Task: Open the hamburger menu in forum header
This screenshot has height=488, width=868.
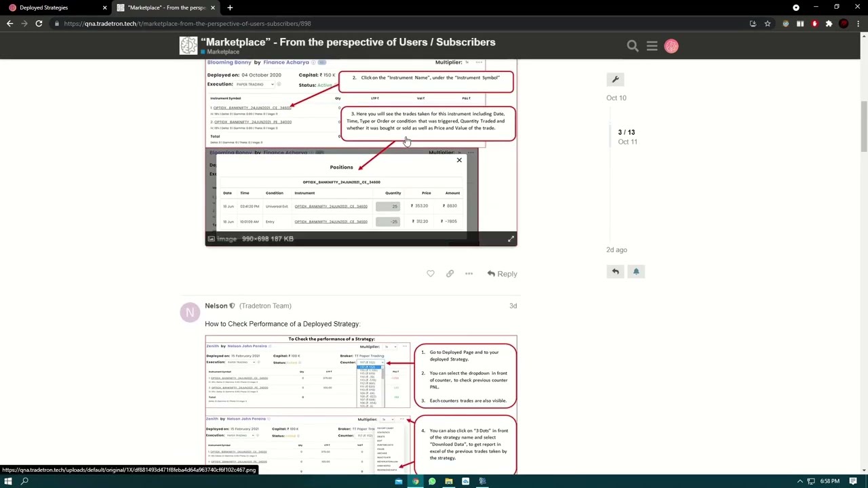Action: coord(652,46)
